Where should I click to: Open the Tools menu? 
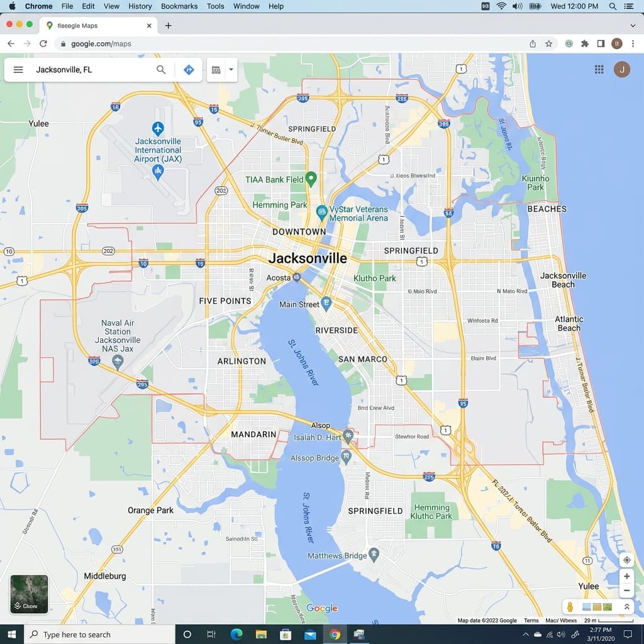click(215, 6)
